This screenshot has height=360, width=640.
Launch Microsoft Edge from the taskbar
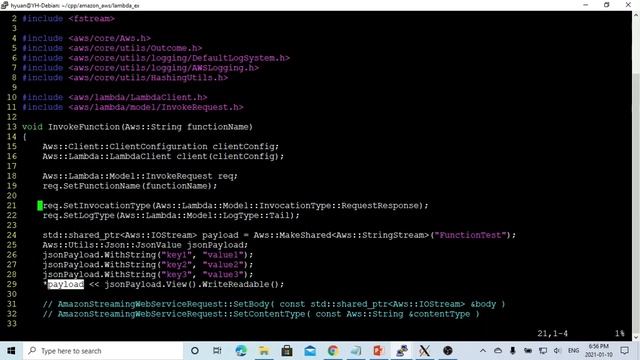click(x=241, y=351)
